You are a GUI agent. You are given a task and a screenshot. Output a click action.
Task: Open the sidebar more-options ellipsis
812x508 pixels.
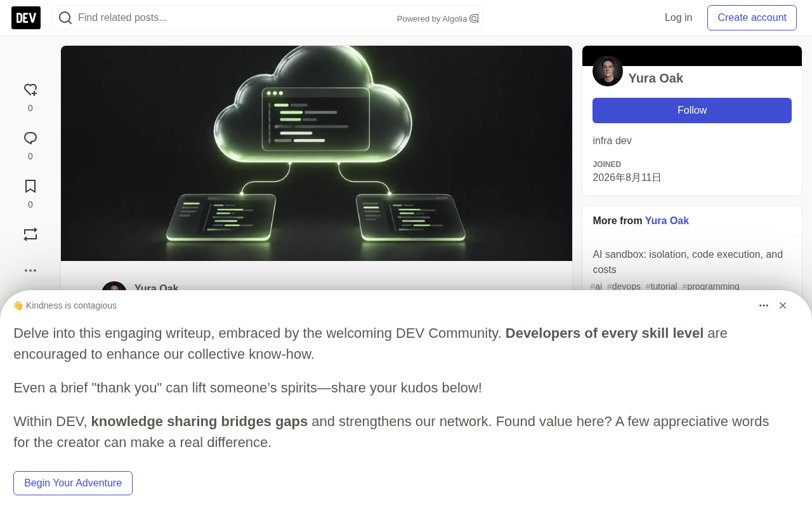coord(30,271)
